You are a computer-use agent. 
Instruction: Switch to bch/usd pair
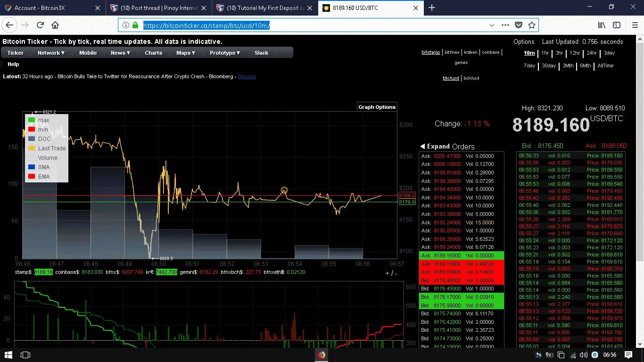(x=471, y=78)
